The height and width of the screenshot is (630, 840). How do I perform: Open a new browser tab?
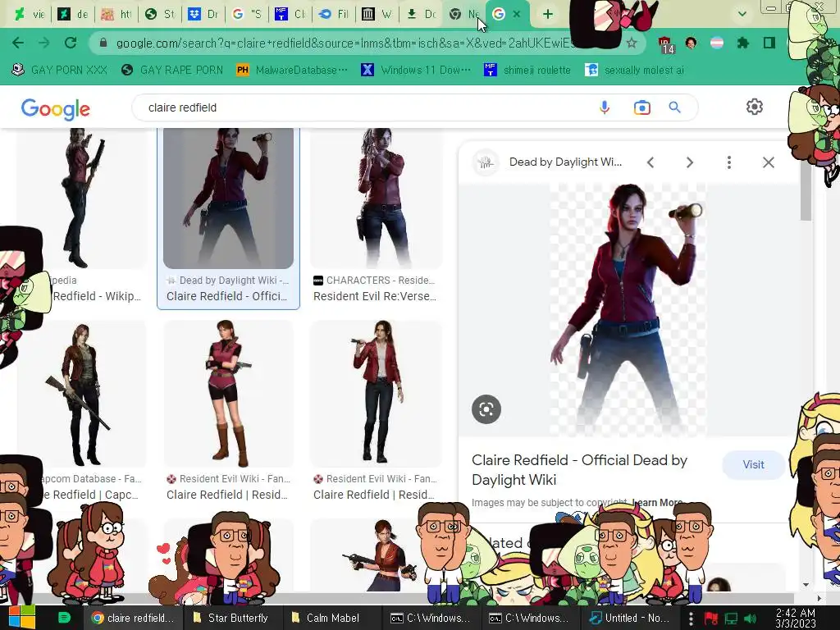[547, 15]
